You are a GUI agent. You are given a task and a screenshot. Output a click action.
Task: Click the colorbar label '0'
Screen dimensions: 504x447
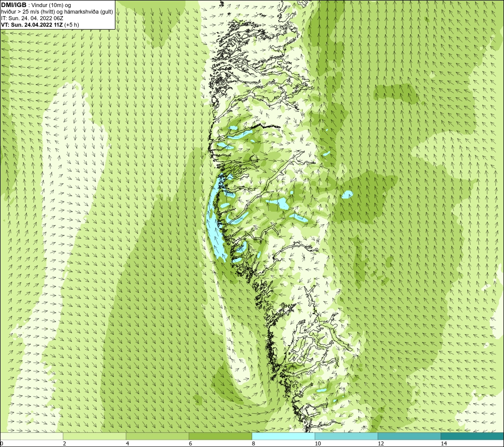[x=2, y=444]
